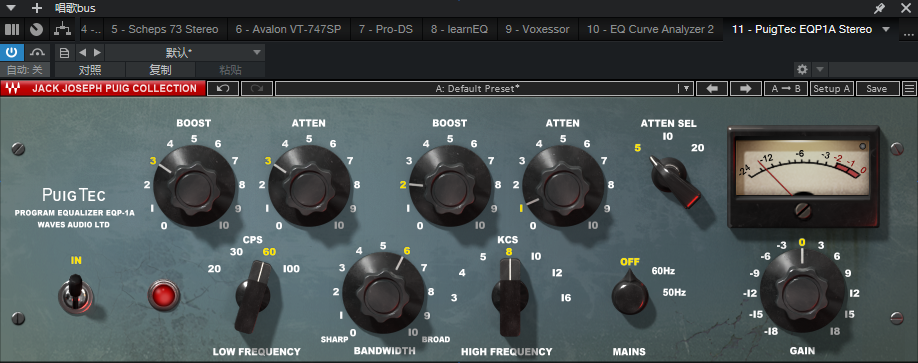The height and width of the screenshot is (363, 918).
Task: Click the low frequency ATTEN knob
Action: 309,187
